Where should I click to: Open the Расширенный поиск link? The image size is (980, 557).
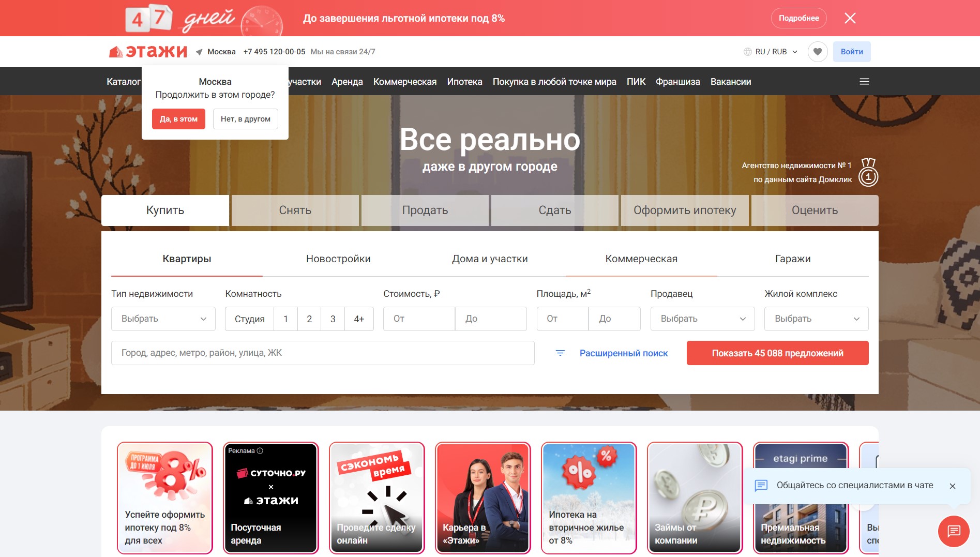tap(624, 353)
